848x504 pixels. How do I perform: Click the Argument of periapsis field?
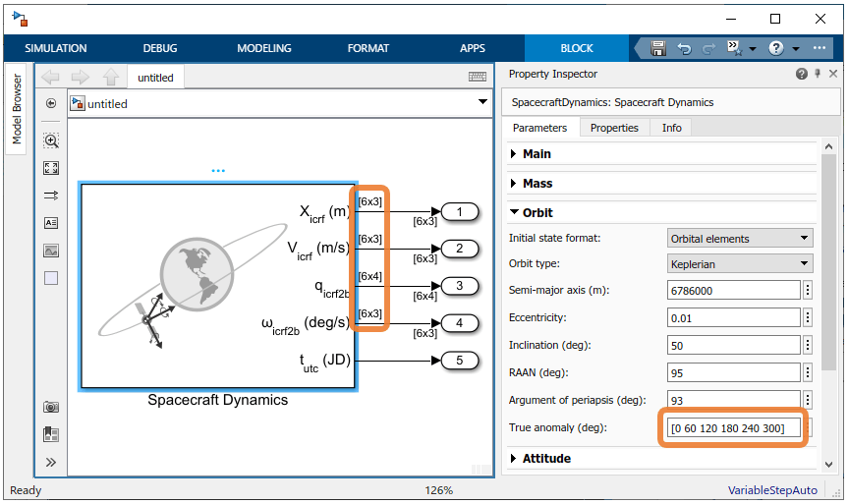pos(733,400)
